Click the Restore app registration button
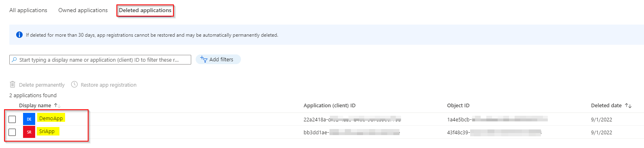The image size is (644, 148). click(104, 85)
